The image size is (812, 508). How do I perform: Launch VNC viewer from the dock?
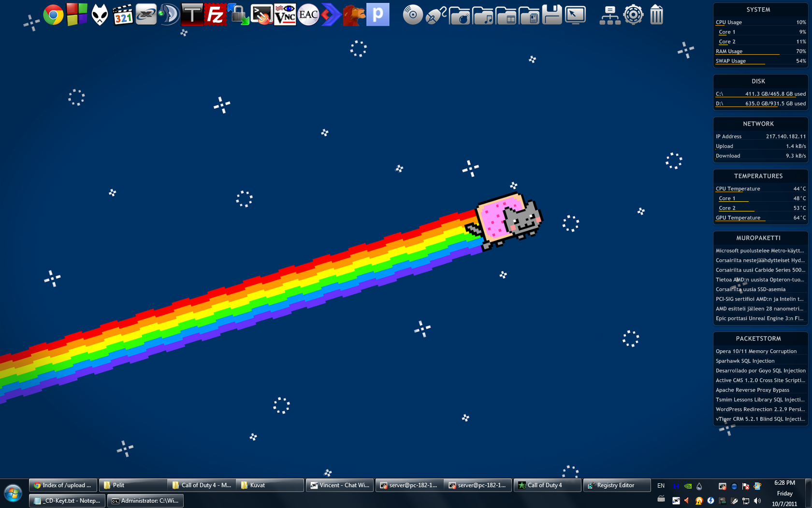[x=285, y=15]
